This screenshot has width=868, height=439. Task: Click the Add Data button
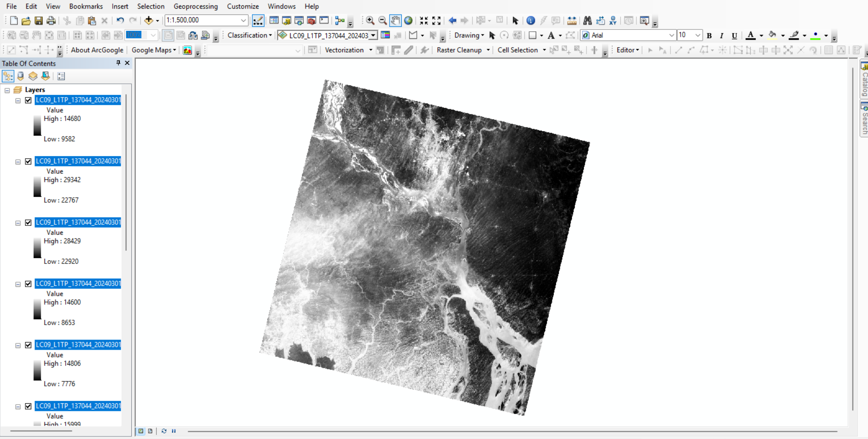point(148,20)
